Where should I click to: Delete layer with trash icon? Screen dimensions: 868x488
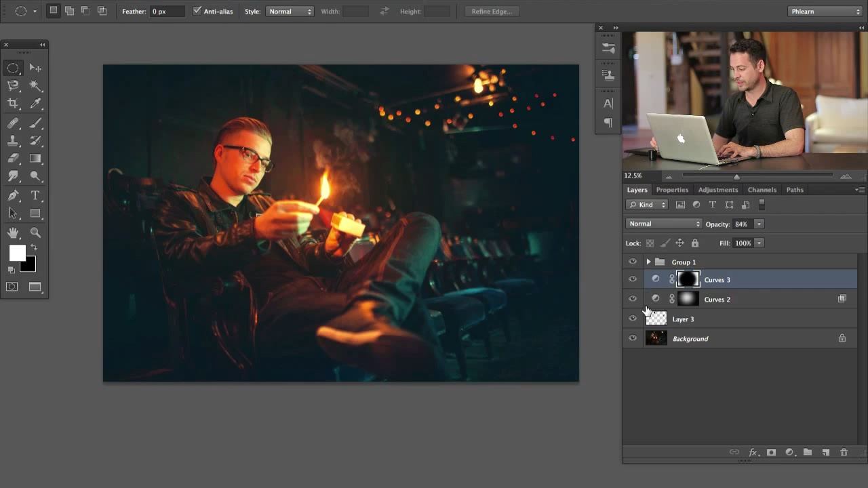[844, 452]
